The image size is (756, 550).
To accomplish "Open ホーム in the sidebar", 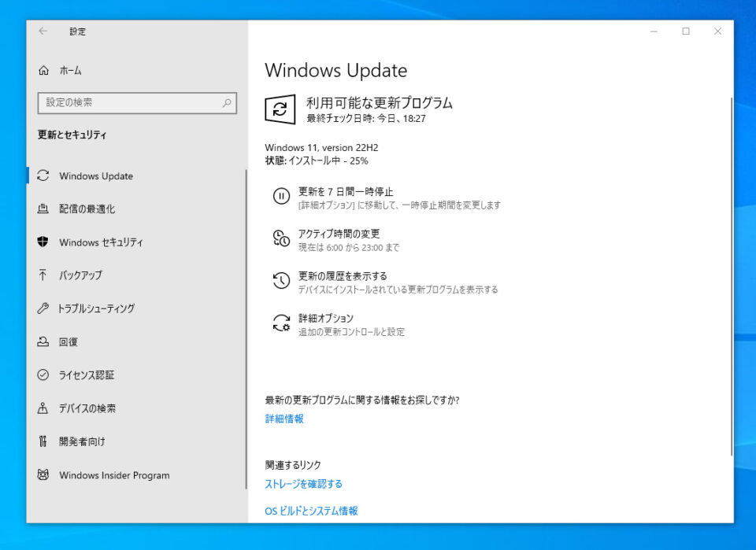I will click(x=136, y=71).
